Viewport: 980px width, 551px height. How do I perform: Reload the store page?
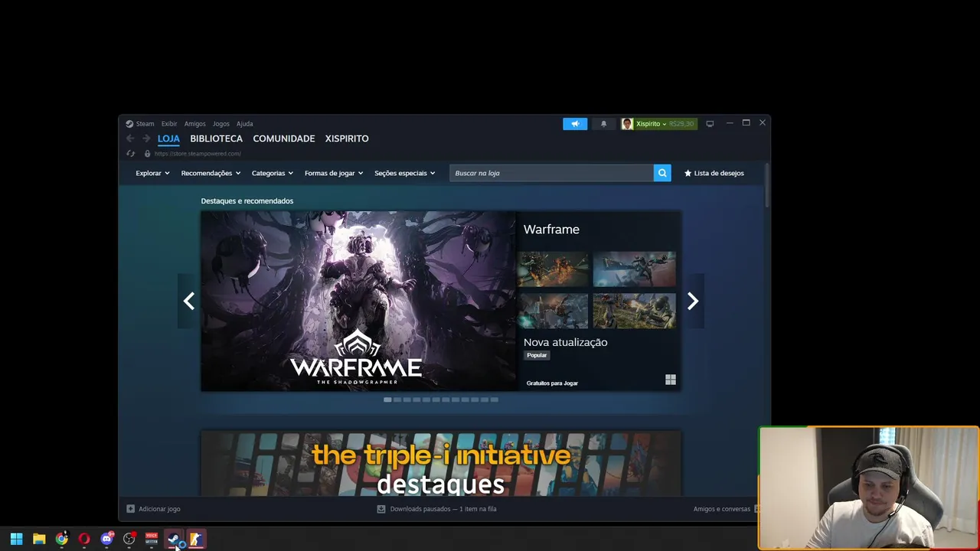[x=130, y=154]
